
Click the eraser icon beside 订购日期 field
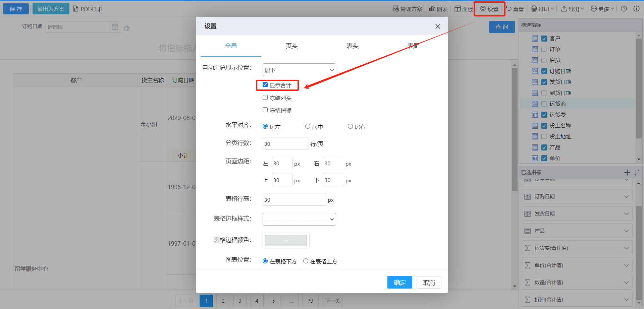point(126,28)
